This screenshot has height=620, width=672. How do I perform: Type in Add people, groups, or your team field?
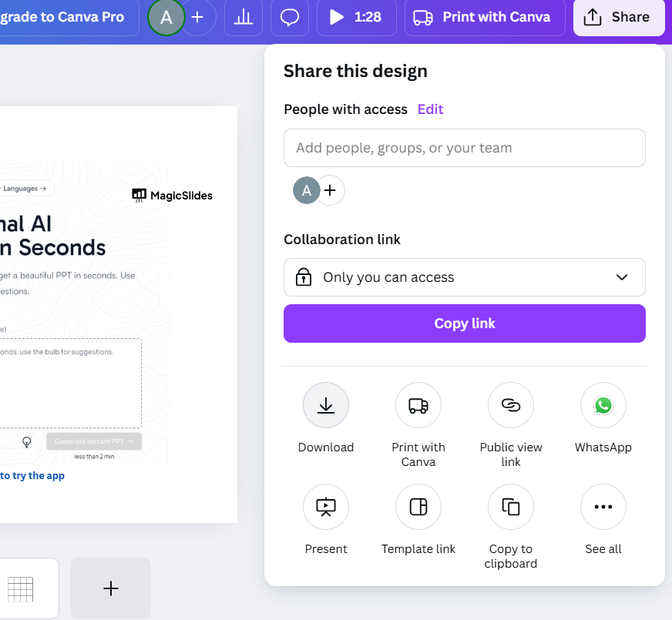pyautogui.click(x=465, y=148)
